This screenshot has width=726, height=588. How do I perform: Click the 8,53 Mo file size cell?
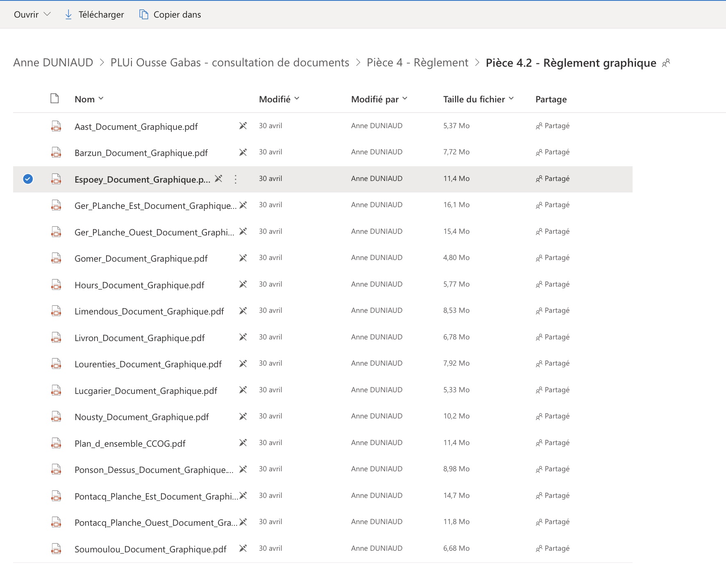pyautogui.click(x=456, y=310)
